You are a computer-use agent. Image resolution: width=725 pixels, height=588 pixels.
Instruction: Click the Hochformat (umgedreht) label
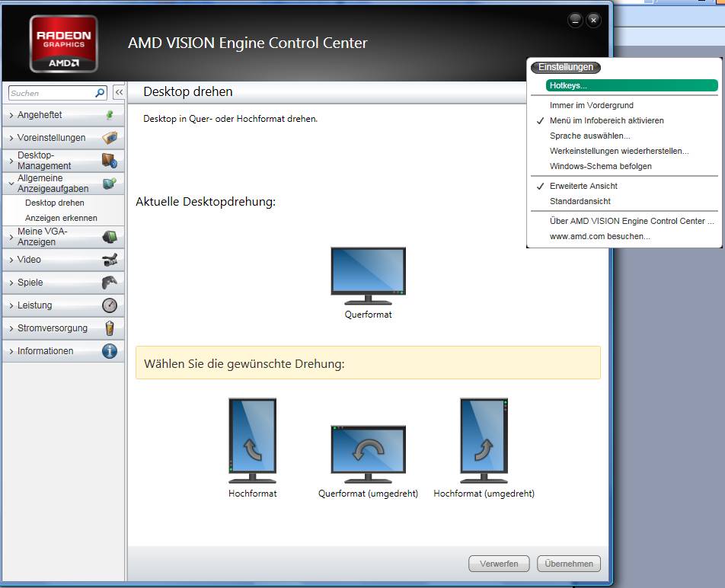tap(484, 494)
